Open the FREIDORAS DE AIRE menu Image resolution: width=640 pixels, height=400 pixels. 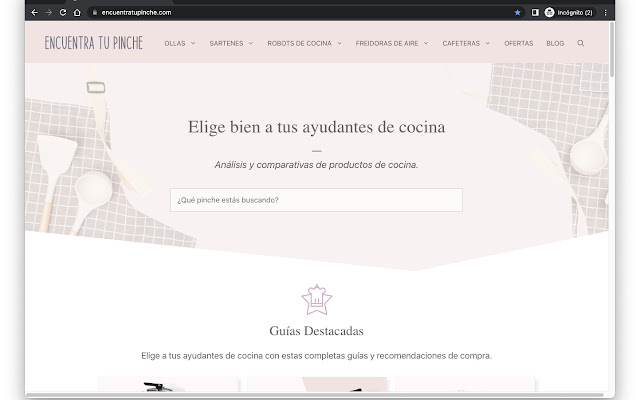tap(387, 43)
